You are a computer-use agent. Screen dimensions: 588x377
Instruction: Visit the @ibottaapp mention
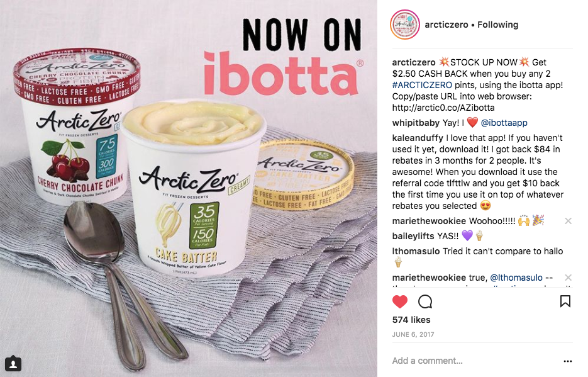pos(504,123)
